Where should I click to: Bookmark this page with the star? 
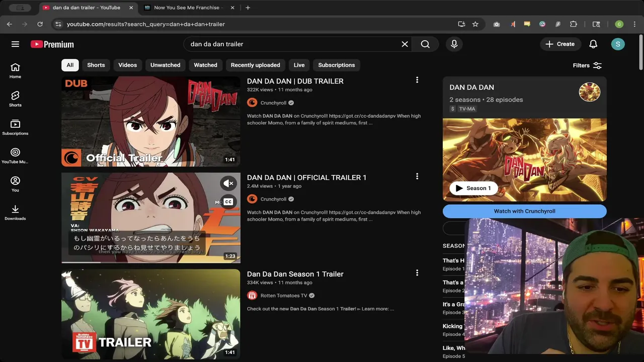pos(475,24)
